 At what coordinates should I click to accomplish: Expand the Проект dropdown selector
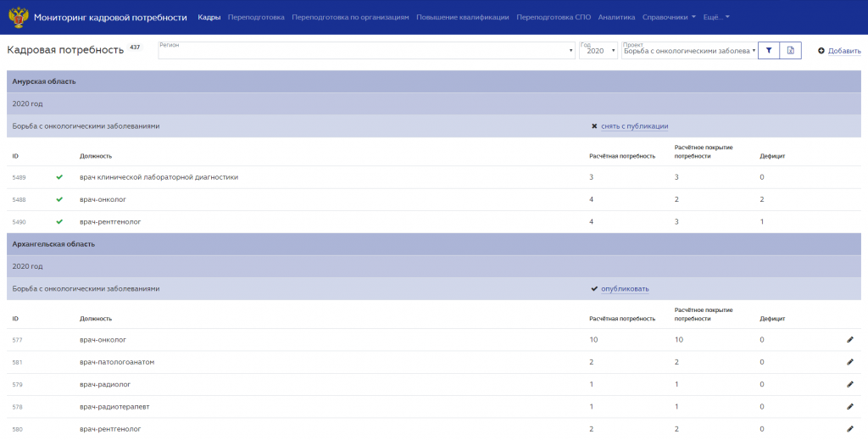[689, 50]
